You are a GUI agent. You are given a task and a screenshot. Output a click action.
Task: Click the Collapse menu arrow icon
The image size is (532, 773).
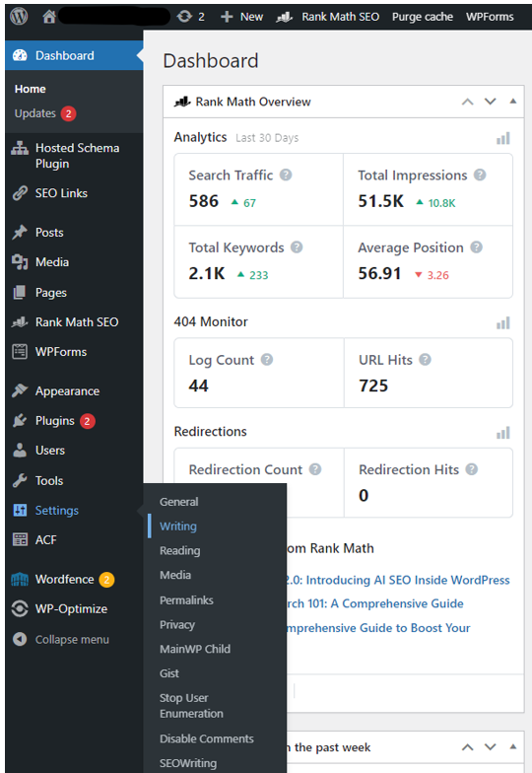(20, 639)
